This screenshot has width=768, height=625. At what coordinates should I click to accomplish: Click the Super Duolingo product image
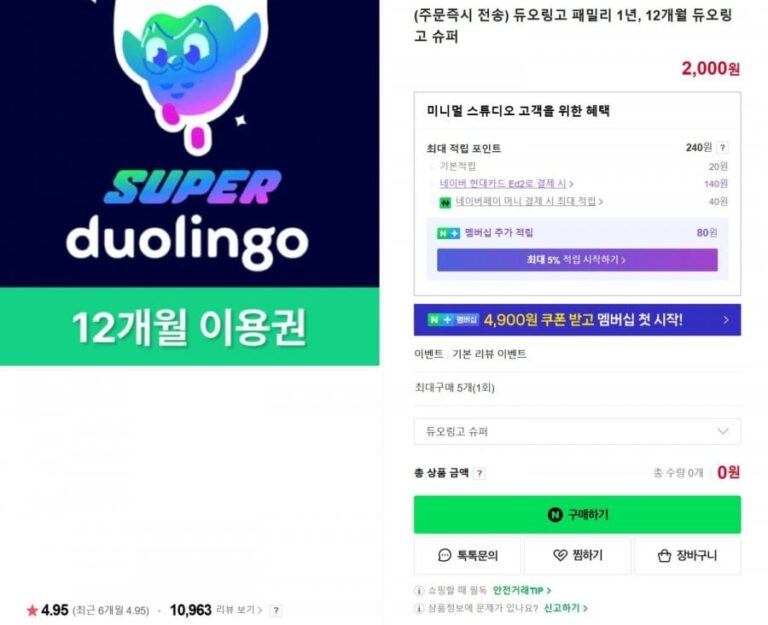[190, 183]
